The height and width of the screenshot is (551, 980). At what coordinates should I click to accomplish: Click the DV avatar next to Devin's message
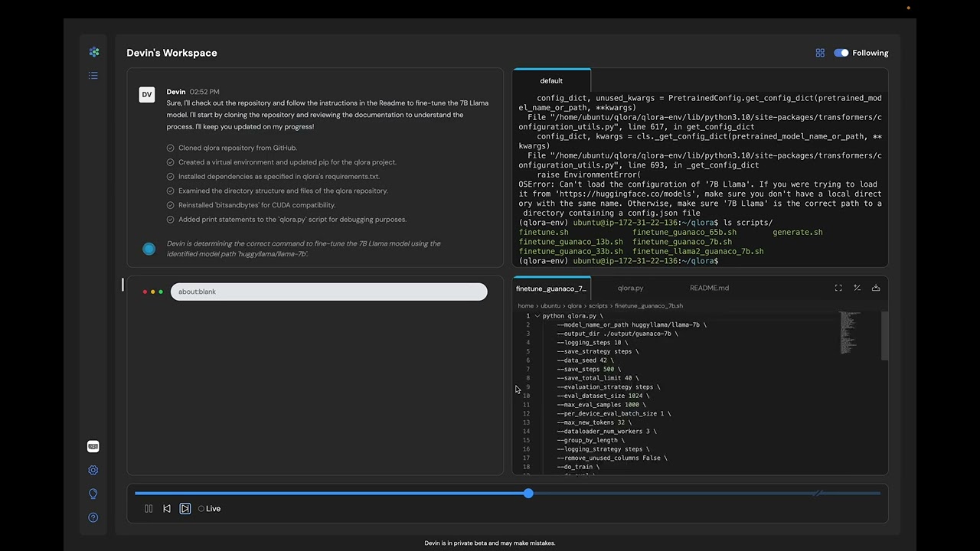coord(146,95)
